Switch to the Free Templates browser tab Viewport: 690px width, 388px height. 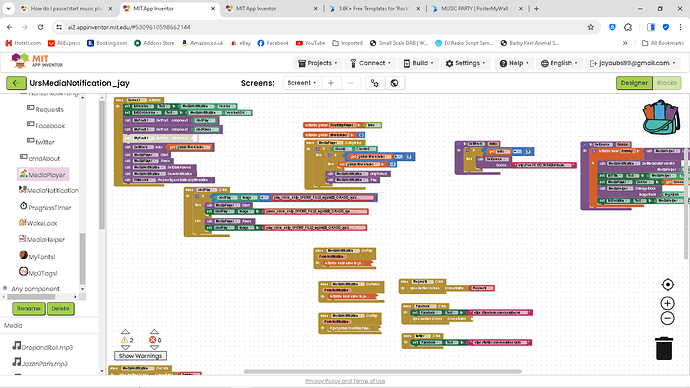pyautogui.click(x=374, y=8)
